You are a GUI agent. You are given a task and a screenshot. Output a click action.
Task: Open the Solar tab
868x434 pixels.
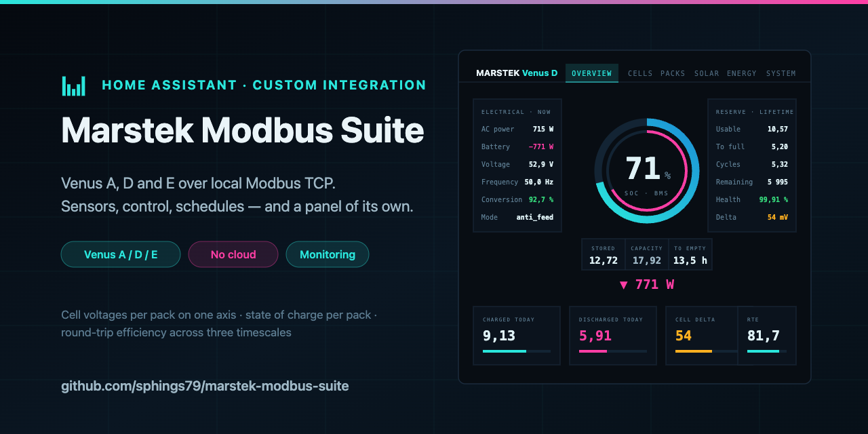coord(707,73)
